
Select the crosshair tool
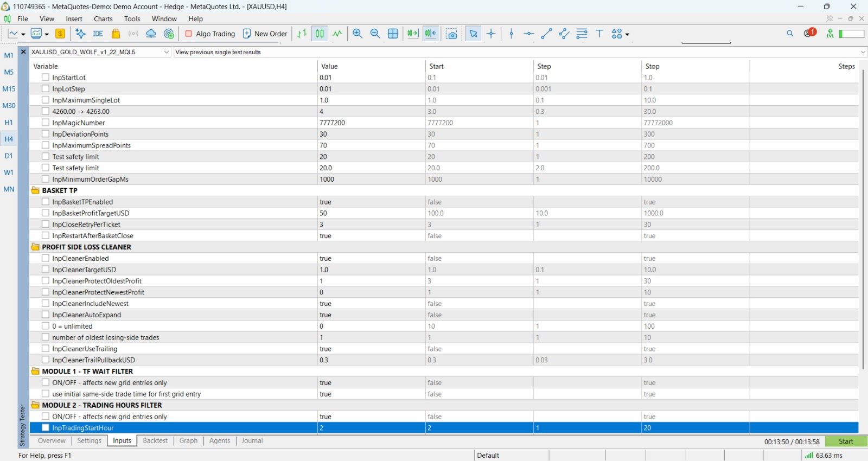pos(491,34)
